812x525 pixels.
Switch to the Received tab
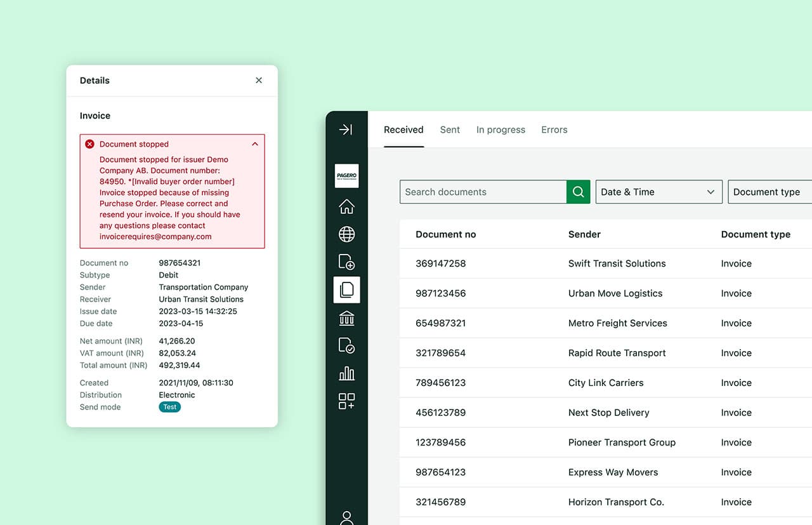[403, 130]
